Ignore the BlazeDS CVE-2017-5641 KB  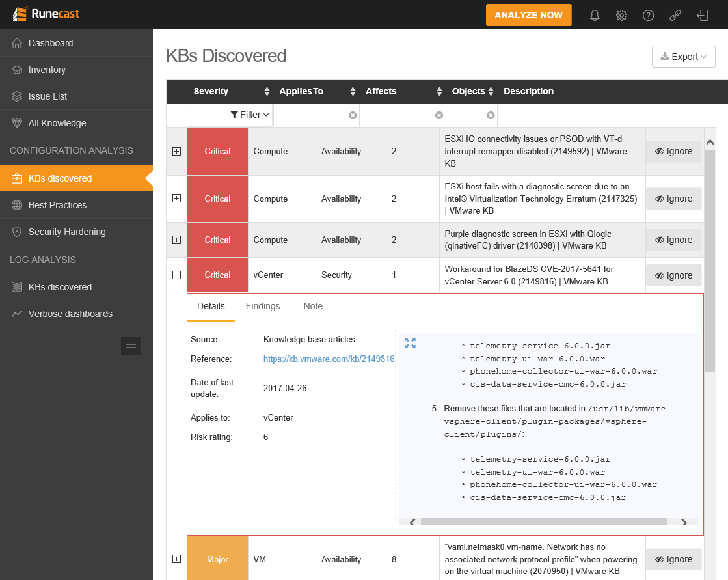pos(674,275)
